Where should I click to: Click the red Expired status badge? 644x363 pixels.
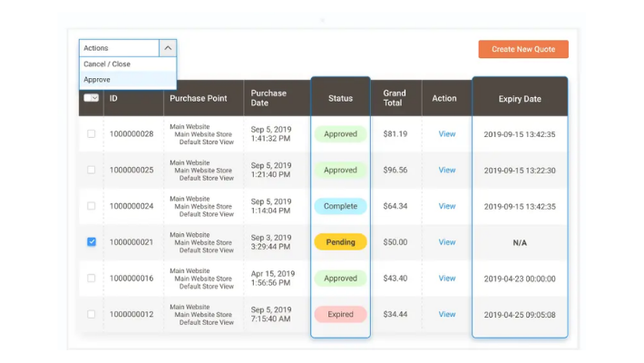point(340,314)
